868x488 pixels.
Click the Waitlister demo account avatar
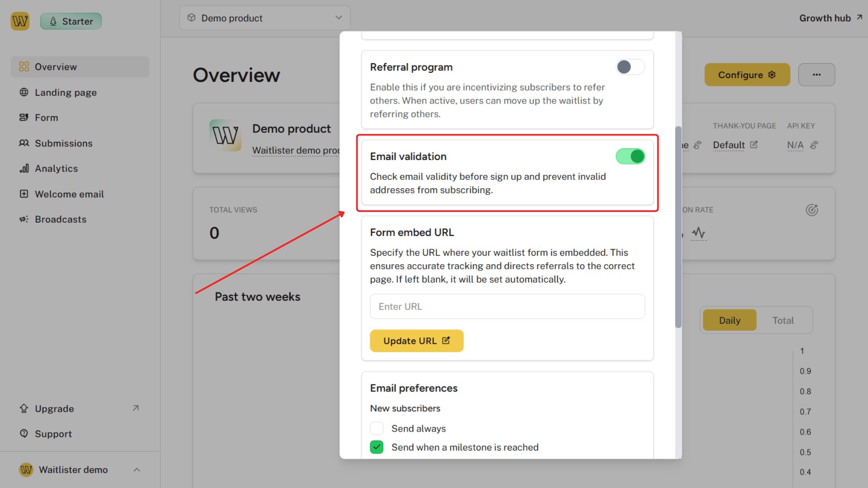tap(26, 470)
